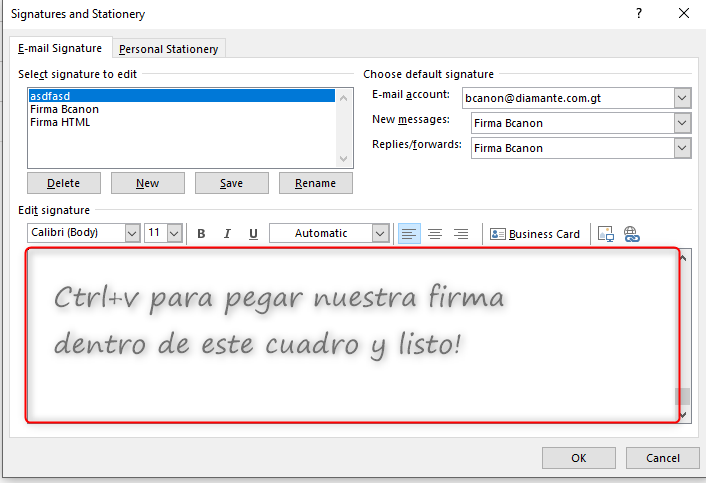Center the signature text
The height and width of the screenshot is (483, 706).
tap(435, 234)
